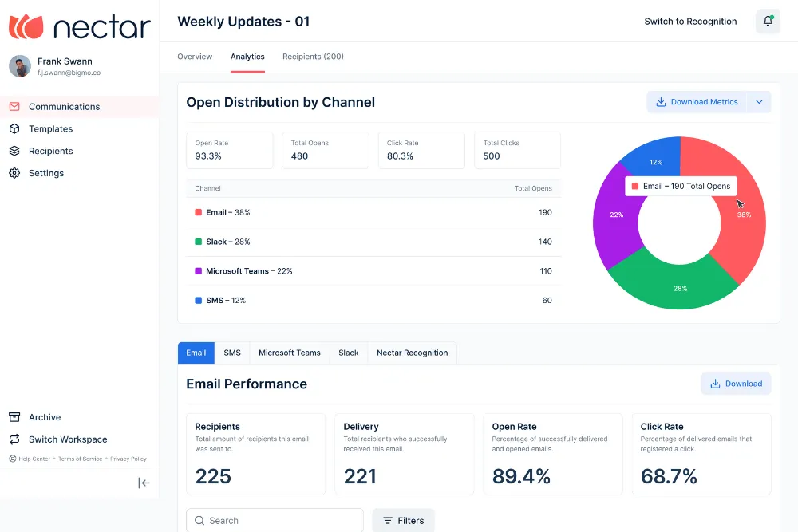Viewport: 798px width, 532px height.
Task: Click the Download Metrics button
Action: [697, 102]
